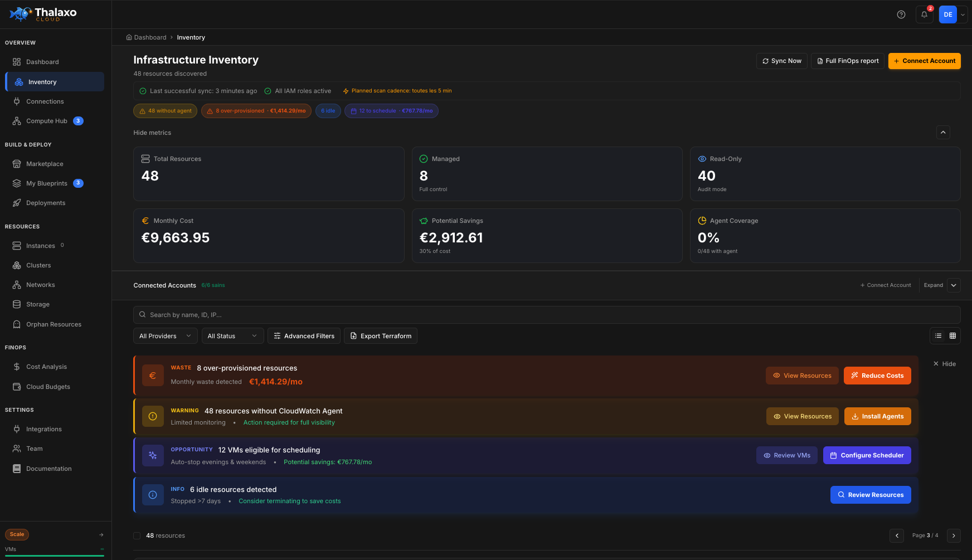Click the Clusters icon in sidebar
The width and height of the screenshot is (972, 560).
point(17,265)
